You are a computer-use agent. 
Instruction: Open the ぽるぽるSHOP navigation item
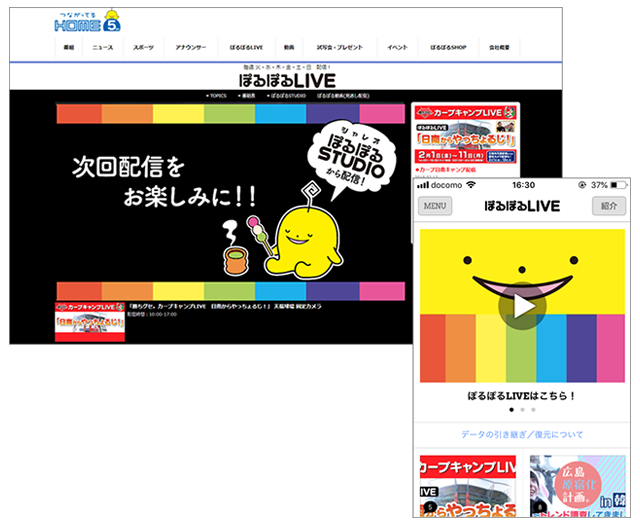448,47
